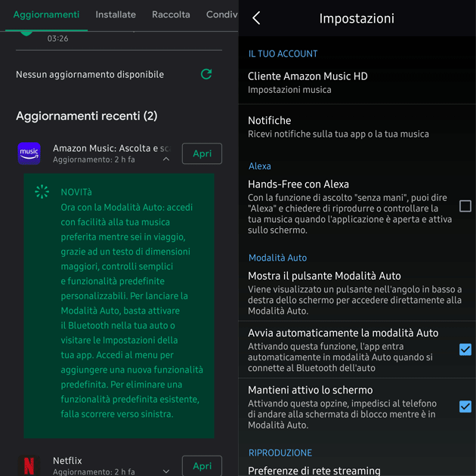Tap the green refresh updates icon
Screen dimensions: 476x476
[206, 74]
